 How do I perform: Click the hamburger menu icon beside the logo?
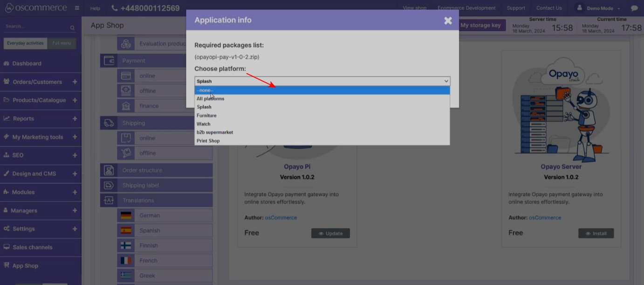77,8
